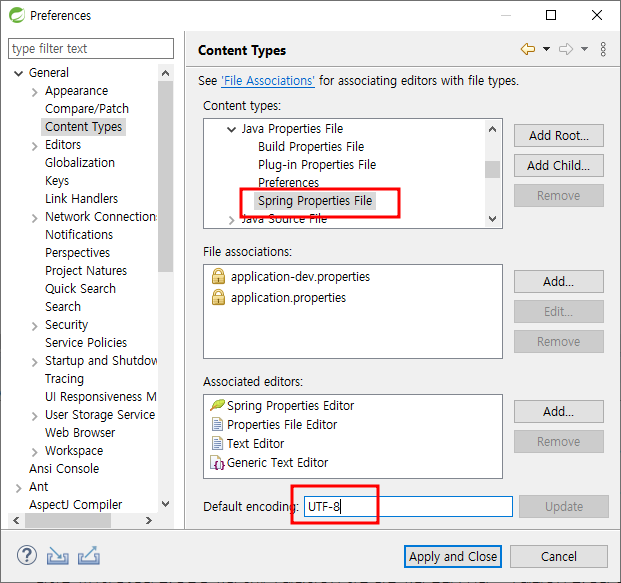
Task: Click scroll down arrow of preferences tree
Action: click(166, 504)
